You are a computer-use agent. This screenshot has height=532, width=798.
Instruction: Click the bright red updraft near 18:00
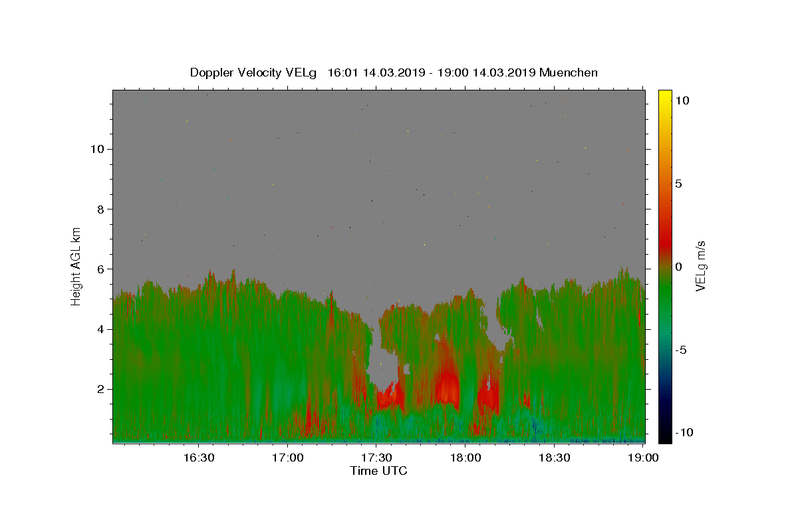tap(447, 386)
